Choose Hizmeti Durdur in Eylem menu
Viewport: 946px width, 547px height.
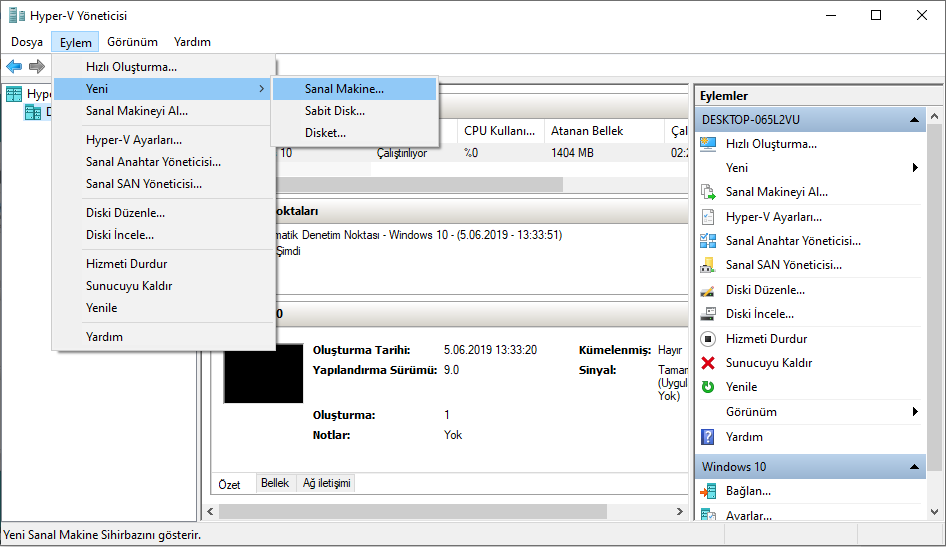[x=163, y=264]
